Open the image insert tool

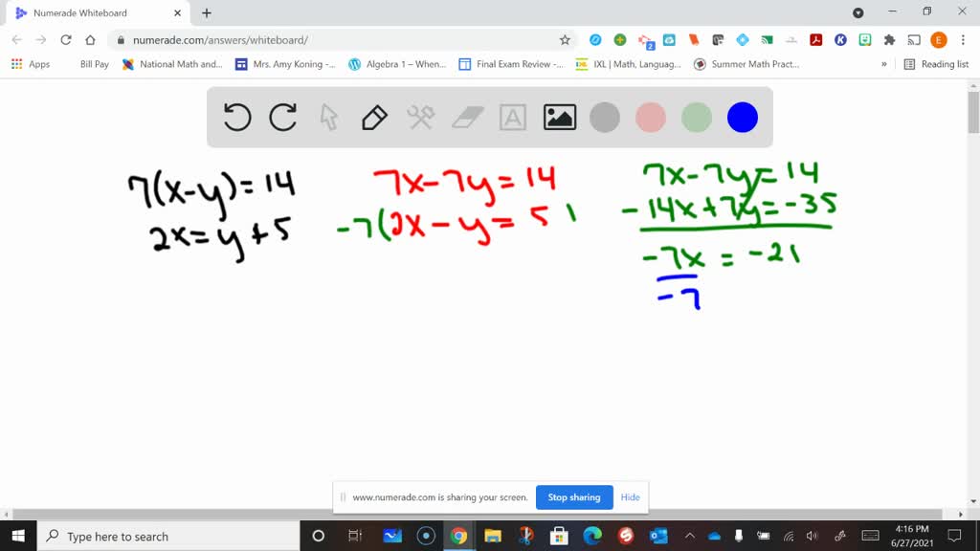(558, 117)
